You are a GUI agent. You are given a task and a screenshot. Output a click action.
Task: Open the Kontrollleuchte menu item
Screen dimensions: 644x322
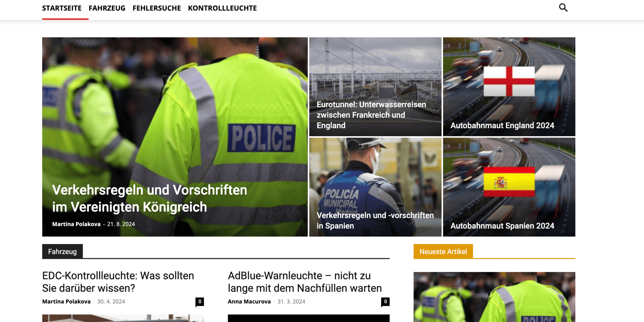[x=222, y=8]
